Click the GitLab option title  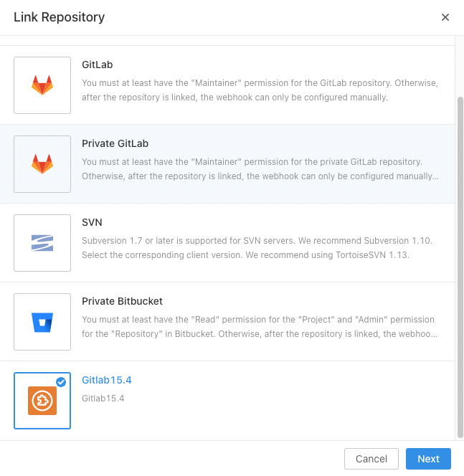[x=97, y=65]
